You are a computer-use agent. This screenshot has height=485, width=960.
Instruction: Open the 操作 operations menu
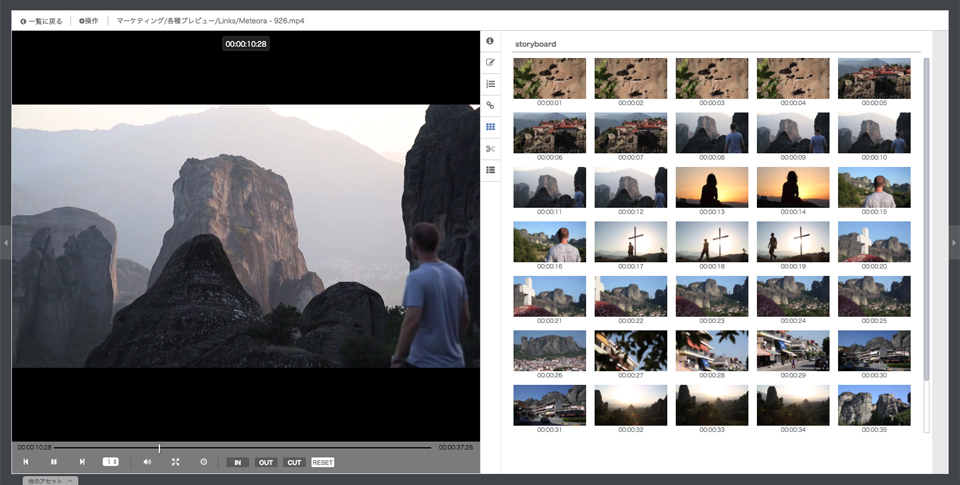coord(89,21)
